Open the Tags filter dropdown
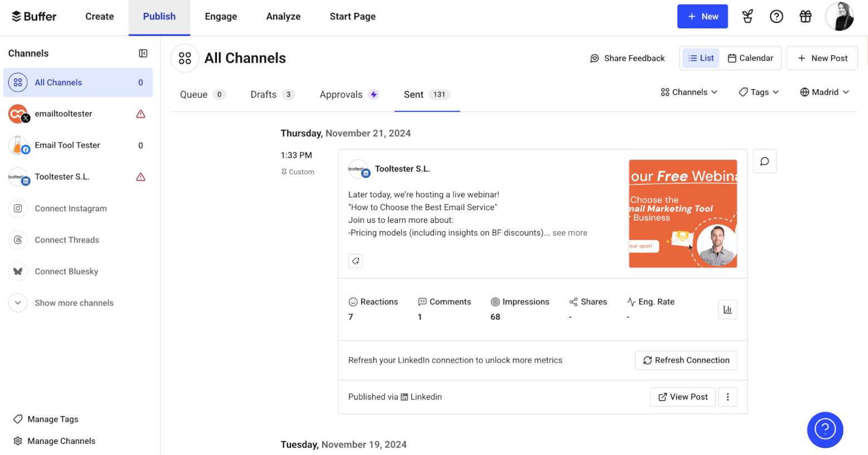868x455 pixels. pyautogui.click(x=758, y=92)
